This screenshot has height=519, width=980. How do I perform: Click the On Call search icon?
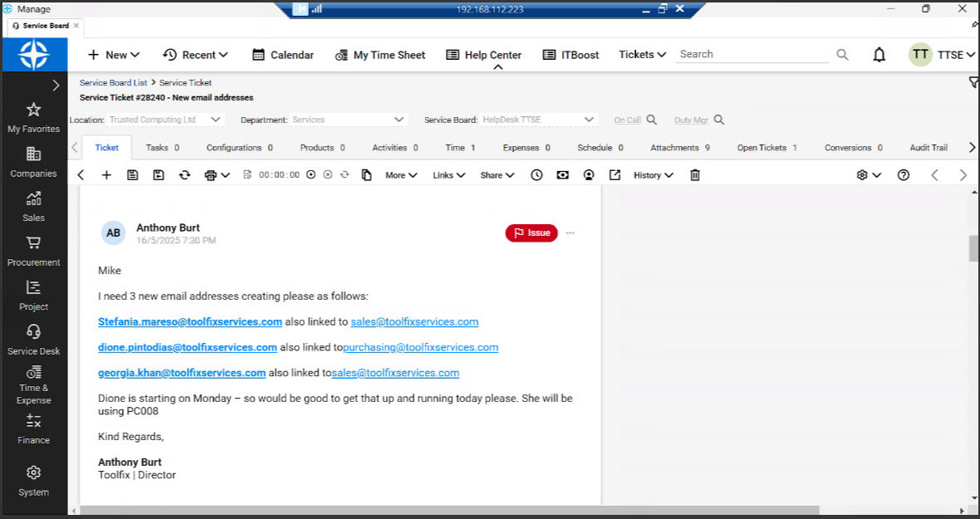coord(651,120)
